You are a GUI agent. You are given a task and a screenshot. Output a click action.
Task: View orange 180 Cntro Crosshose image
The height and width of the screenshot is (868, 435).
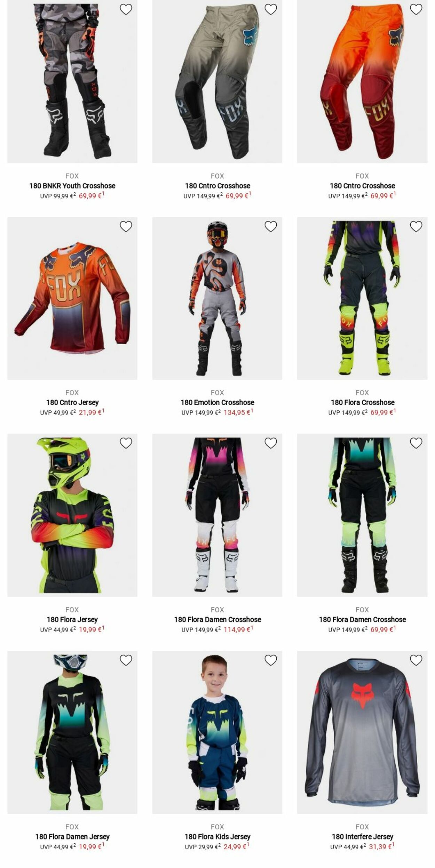(x=362, y=81)
